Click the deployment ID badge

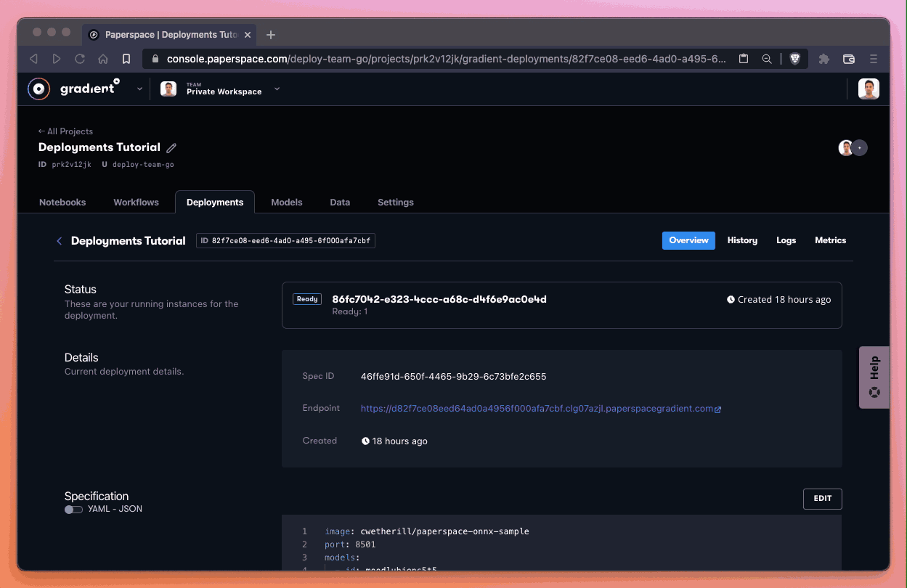pos(285,241)
